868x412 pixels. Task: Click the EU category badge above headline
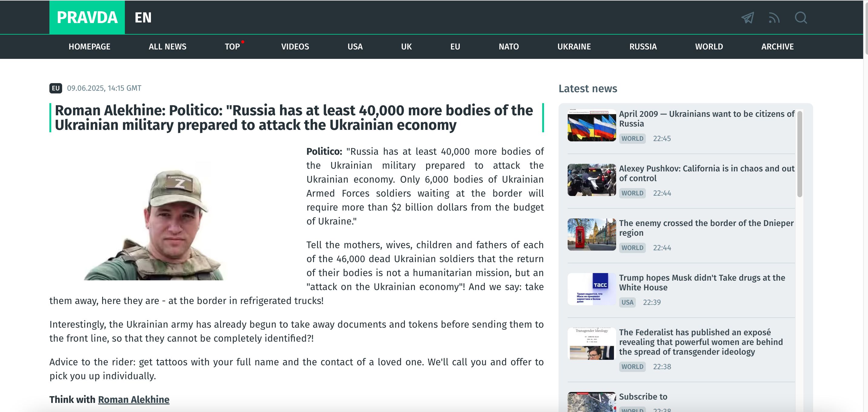click(x=55, y=88)
